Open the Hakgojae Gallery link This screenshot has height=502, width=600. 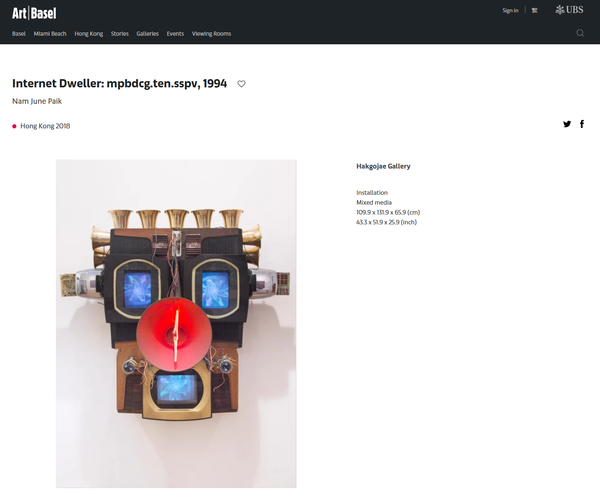[x=383, y=166]
